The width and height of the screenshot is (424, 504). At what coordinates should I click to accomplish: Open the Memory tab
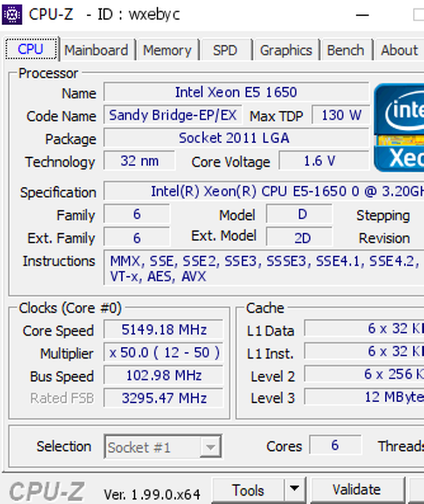pos(167,50)
